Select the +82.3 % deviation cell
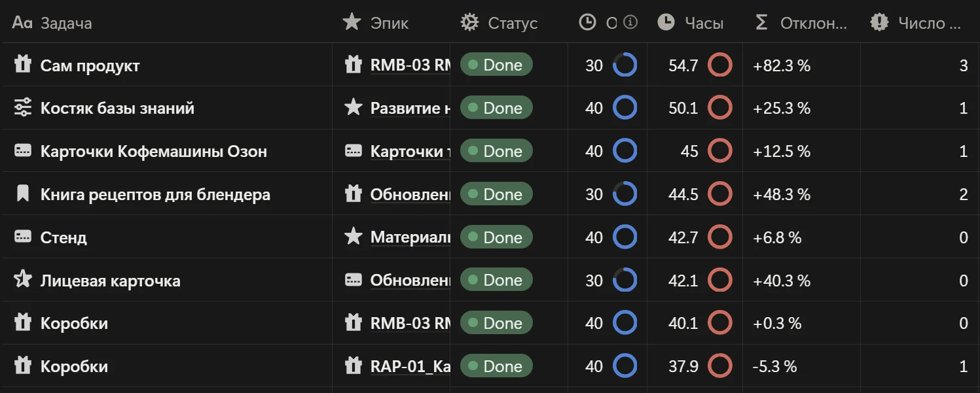 click(x=801, y=65)
